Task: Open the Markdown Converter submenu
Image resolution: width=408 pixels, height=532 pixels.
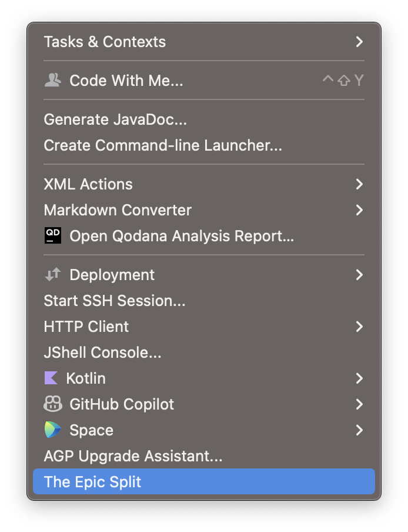Action: tap(360, 210)
